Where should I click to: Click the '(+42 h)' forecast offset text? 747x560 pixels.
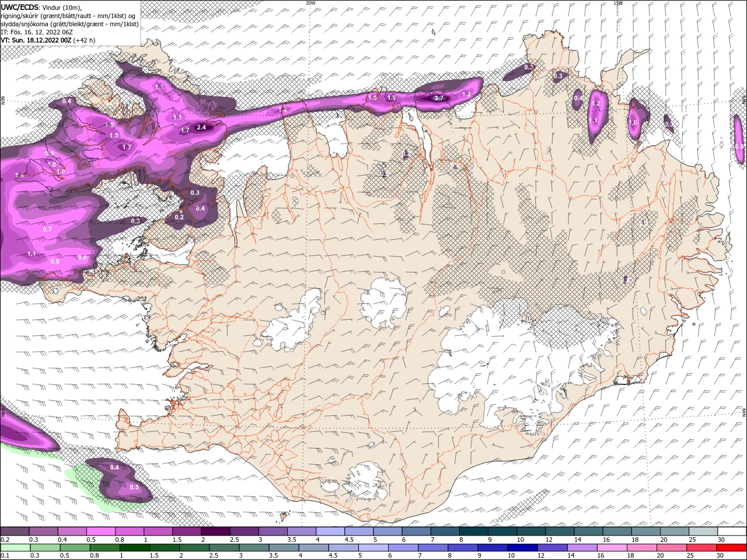point(85,40)
